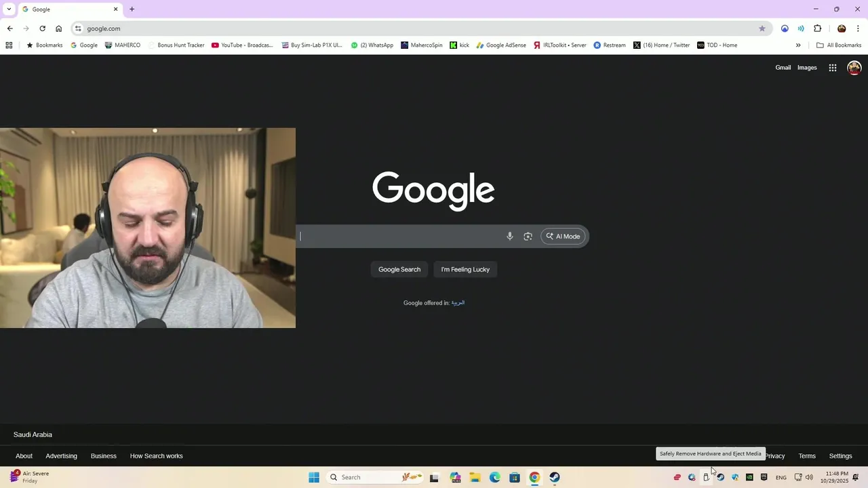Open the volume speaker tray icon

click(809, 477)
